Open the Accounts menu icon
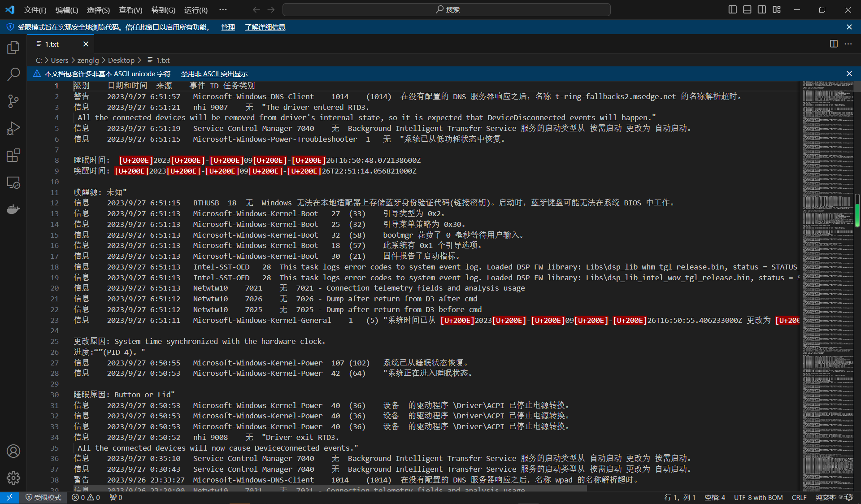The width and height of the screenshot is (861, 504). pyautogui.click(x=13, y=451)
